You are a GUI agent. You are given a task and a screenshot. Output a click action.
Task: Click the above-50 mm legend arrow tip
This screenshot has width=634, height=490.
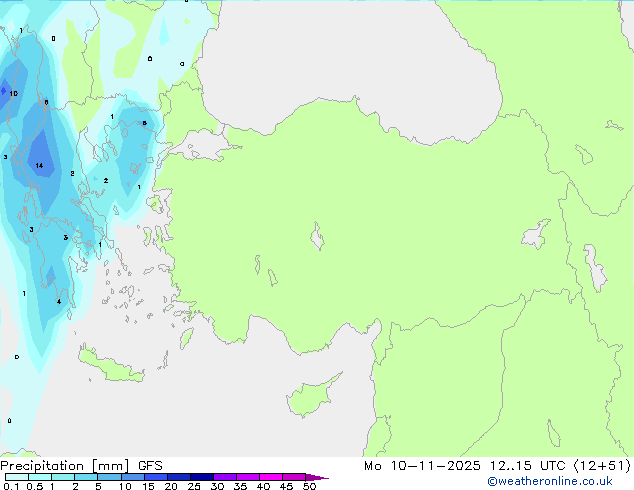click(x=317, y=477)
